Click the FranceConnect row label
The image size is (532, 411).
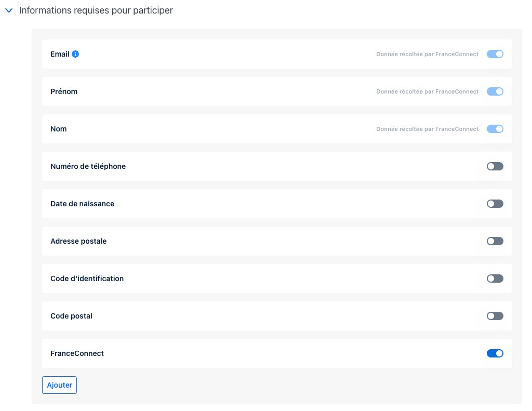77,353
